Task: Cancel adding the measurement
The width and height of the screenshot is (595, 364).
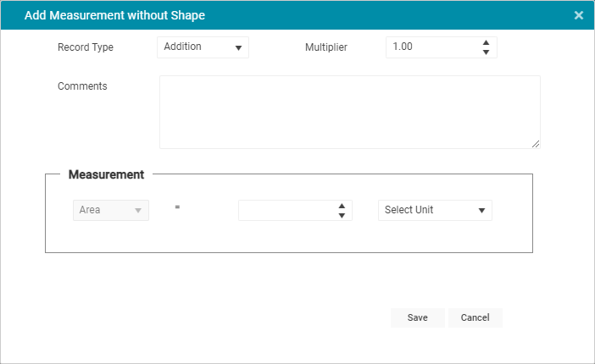Action: 475,317
